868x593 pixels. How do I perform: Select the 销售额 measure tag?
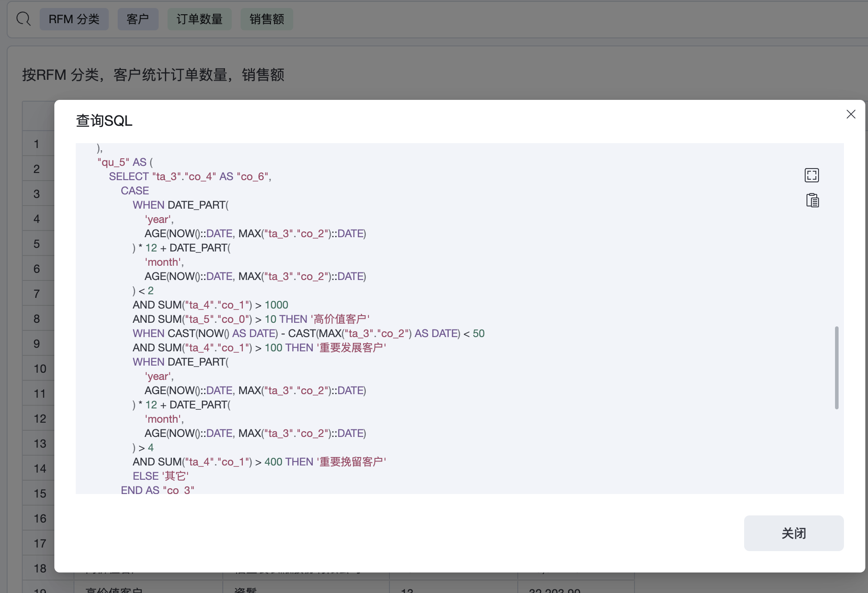tap(266, 19)
